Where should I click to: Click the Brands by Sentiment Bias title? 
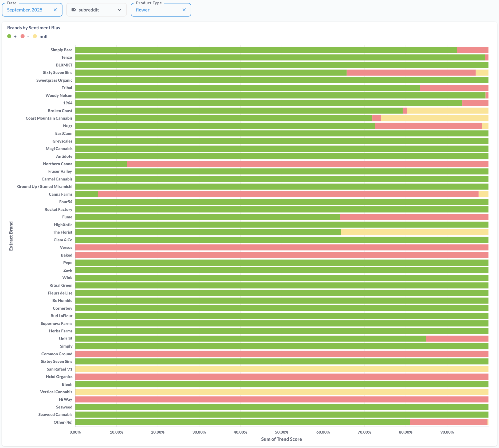click(x=34, y=28)
